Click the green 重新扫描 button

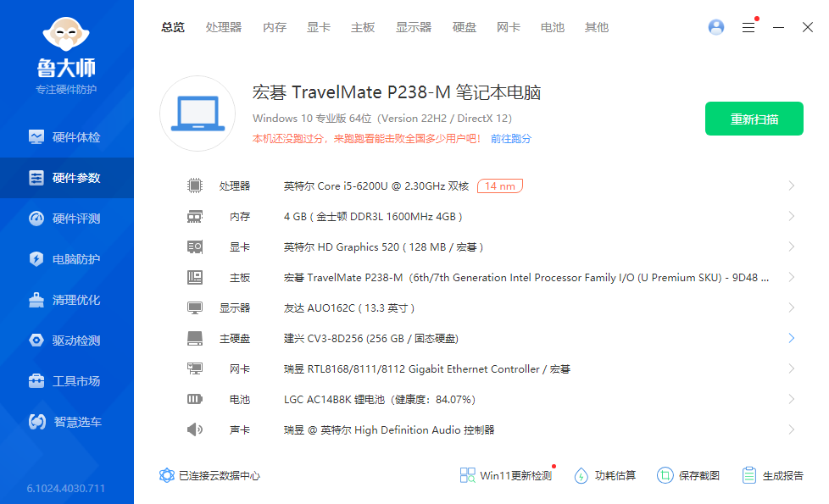pyautogui.click(x=754, y=119)
